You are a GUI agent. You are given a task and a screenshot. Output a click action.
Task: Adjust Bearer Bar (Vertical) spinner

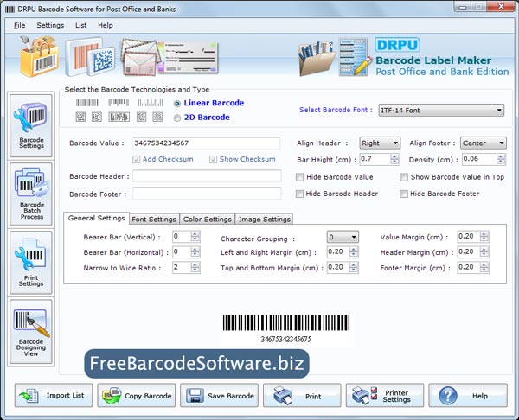click(x=195, y=237)
